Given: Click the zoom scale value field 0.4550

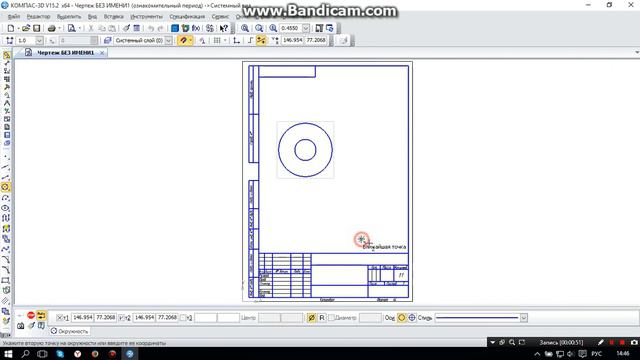Looking at the screenshot, I should pyautogui.click(x=290, y=28).
